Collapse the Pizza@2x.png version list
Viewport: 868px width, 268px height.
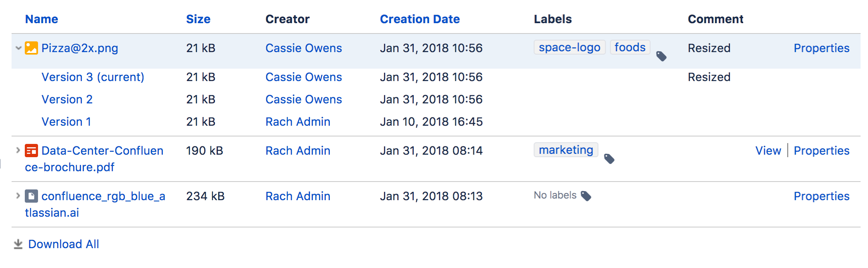(x=18, y=48)
